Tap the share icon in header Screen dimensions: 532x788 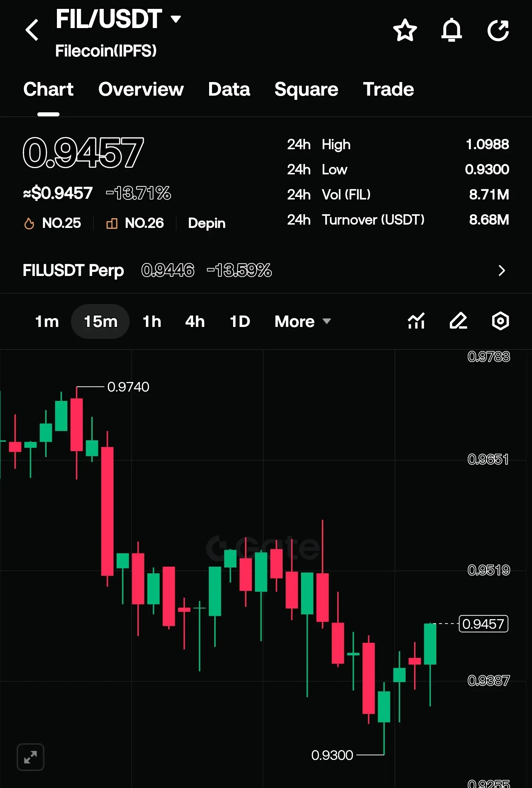click(x=498, y=30)
